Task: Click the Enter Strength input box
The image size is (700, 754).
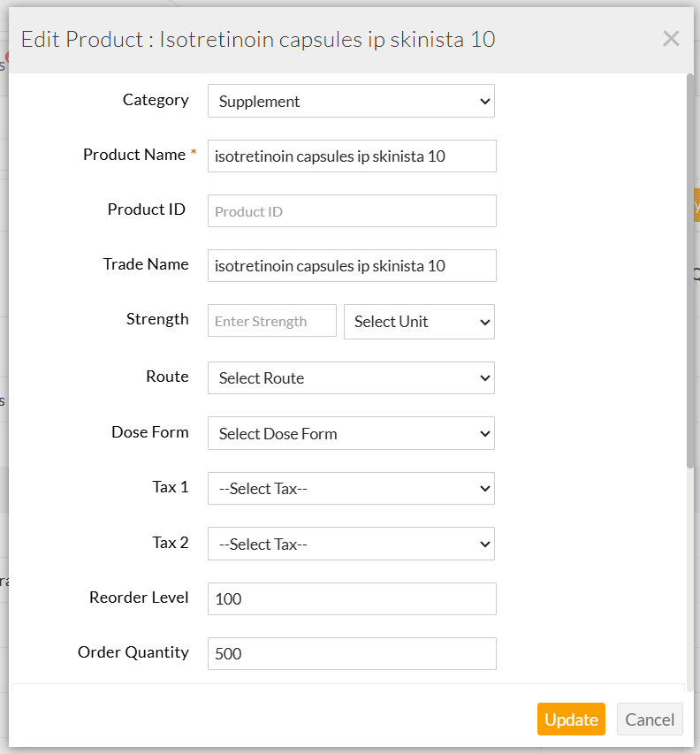Action: point(271,321)
